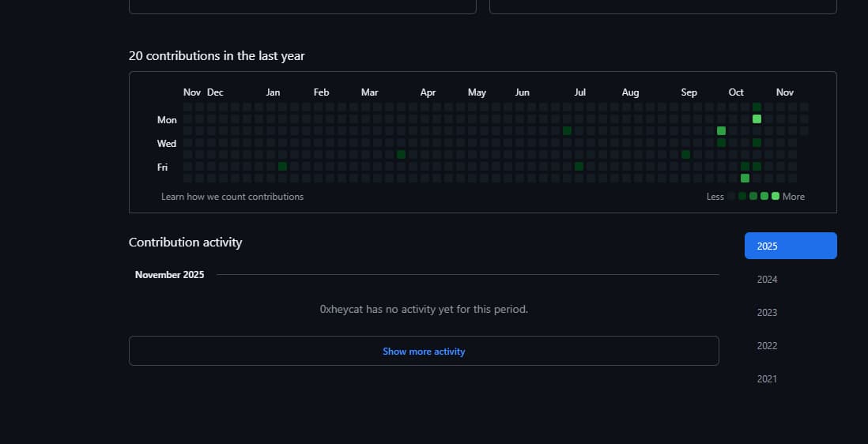Click the Show more activity button
The width and height of the screenshot is (868, 444).
tap(424, 352)
